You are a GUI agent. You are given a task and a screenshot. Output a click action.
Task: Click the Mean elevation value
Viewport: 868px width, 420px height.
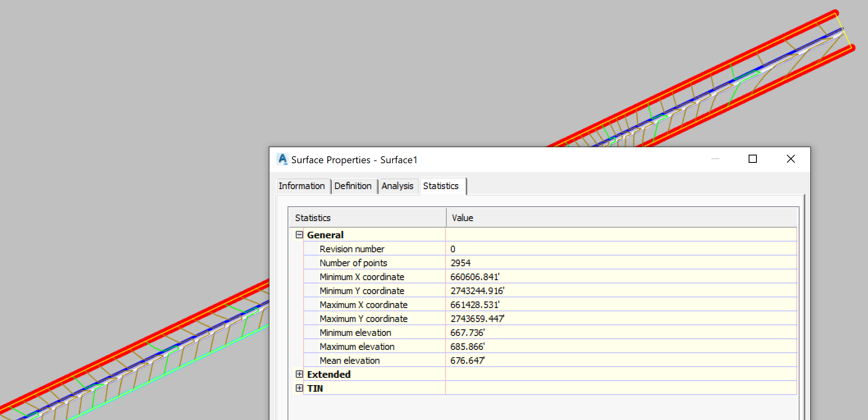pyautogui.click(x=467, y=360)
